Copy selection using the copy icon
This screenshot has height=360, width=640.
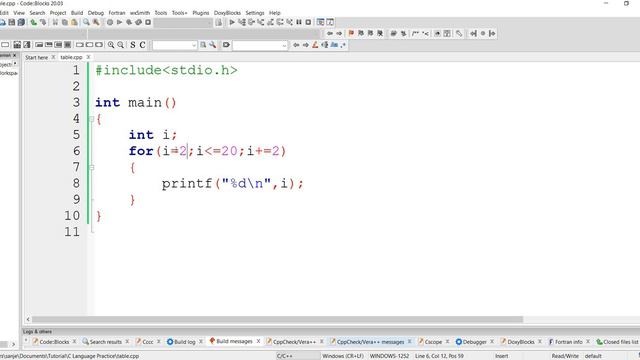tap(64, 22)
